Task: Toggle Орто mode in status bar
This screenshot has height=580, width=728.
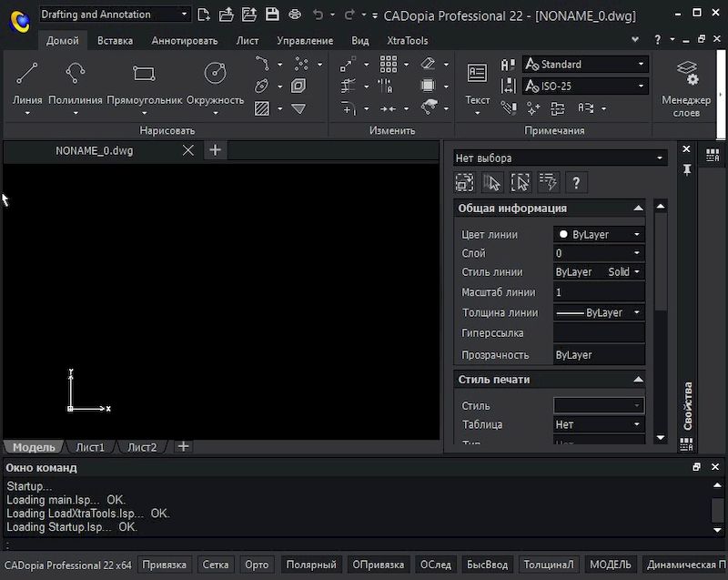Action: [257, 565]
